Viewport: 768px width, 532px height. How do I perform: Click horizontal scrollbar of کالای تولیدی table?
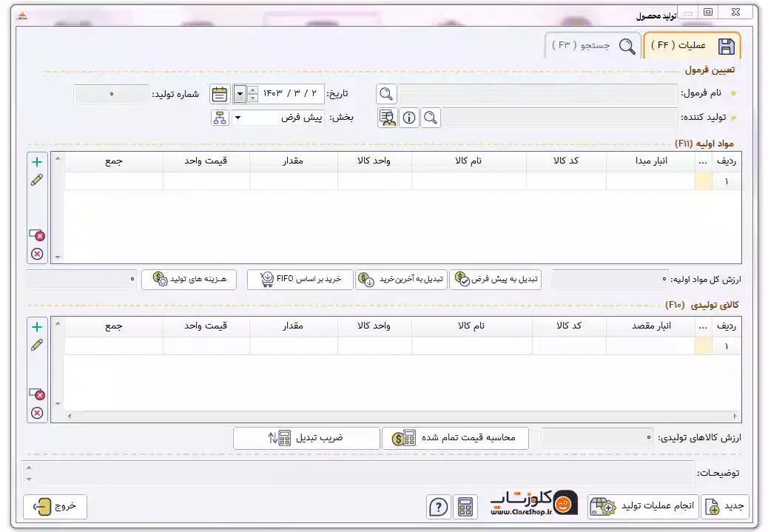pyautogui.click(x=402, y=416)
